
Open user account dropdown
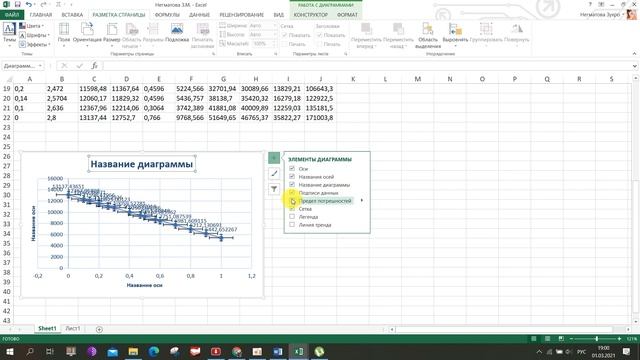623,15
